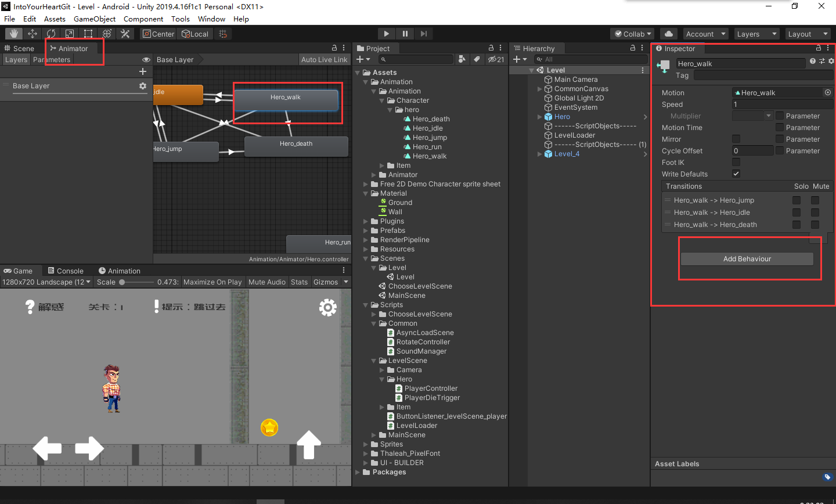This screenshot has height=504, width=836.
Task: Collapse the Scripts folder
Action: 366,305
